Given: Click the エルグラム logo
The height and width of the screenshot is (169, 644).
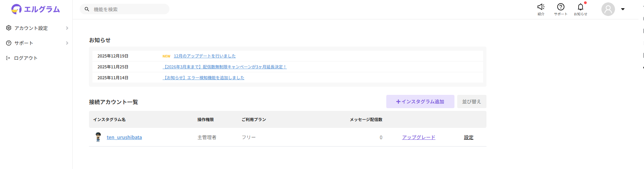Looking at the screenshot, I should point(35,9).
